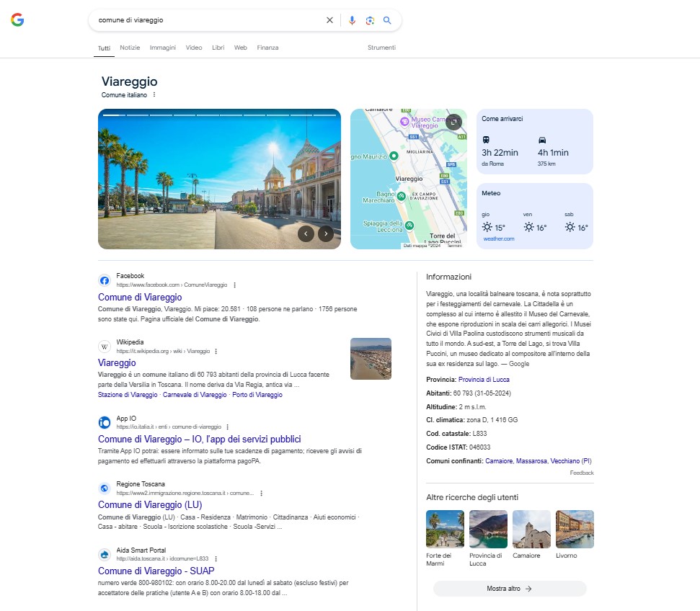Switch to the Immagini tab
Image resolution: width=700 pixels, height=611 pixels.
coord(162,48)
